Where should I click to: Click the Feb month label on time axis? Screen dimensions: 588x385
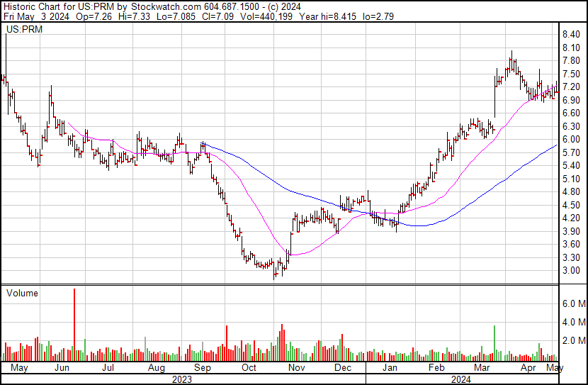pos(436,368)
